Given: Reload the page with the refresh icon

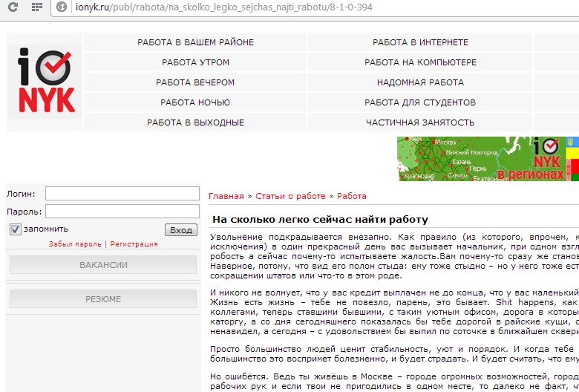Looking at the screenshot, I should tap(13, 7).
